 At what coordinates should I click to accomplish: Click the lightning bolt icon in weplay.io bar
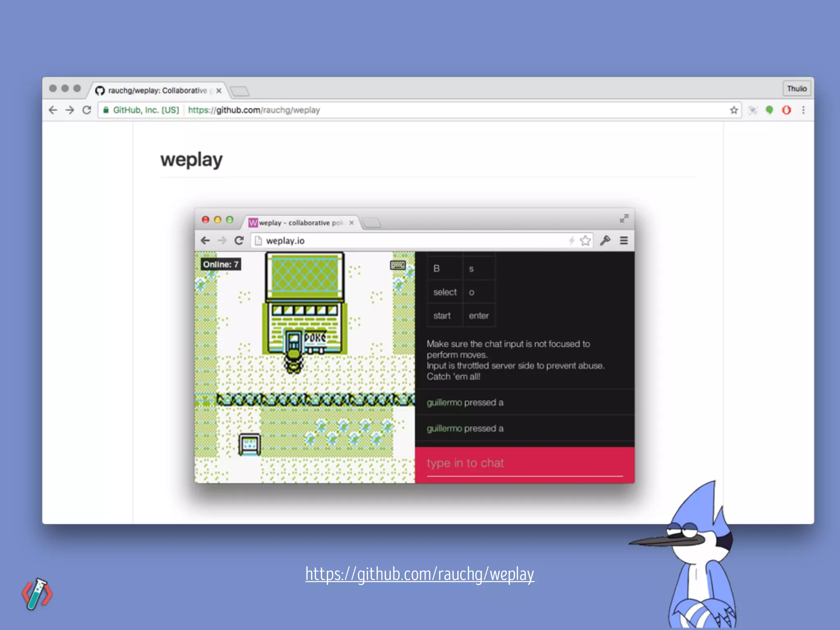click(x=572, y=240)
